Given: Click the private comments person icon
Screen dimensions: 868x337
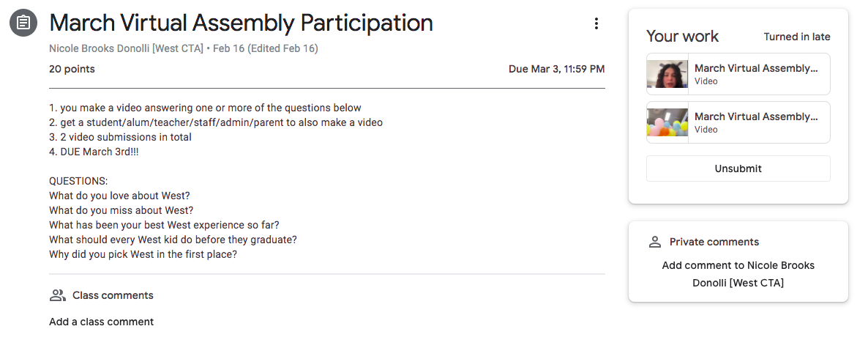Looking at the screenshot, I should pyautogui.click(x=655, y=242).
